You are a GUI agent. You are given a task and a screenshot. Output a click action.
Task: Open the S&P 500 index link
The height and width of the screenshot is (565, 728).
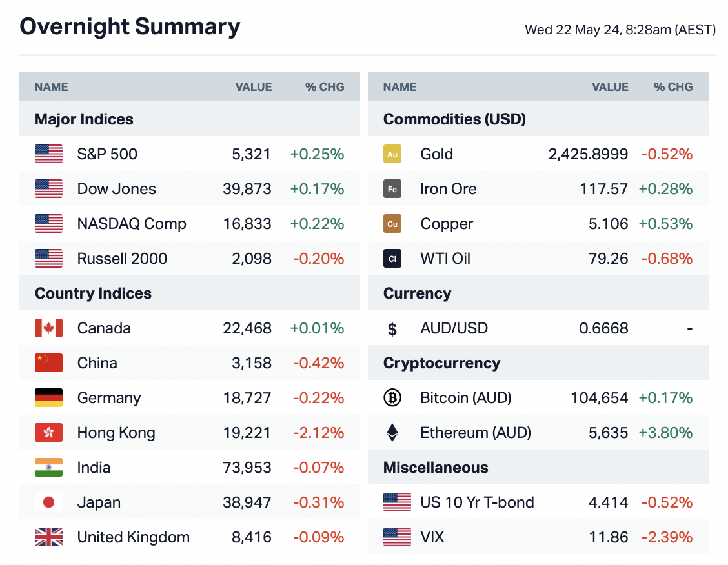[107, 154]
